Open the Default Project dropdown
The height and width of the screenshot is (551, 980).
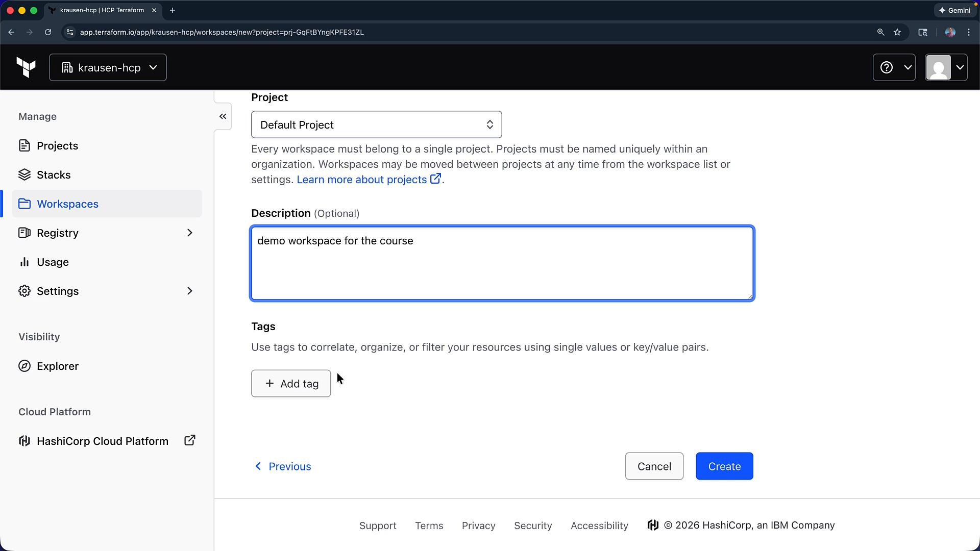(x=377, y=124)
